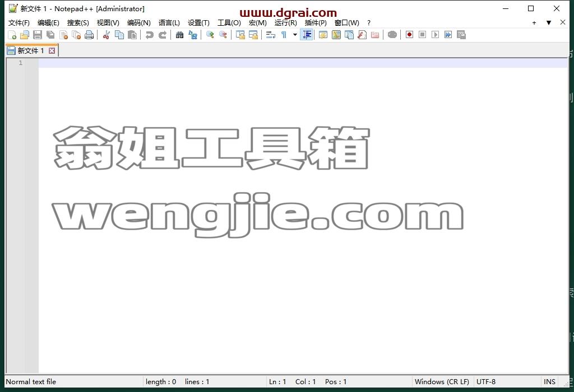
Task: Close the 新文件 1 tab with its x
Action: [52, 50]
